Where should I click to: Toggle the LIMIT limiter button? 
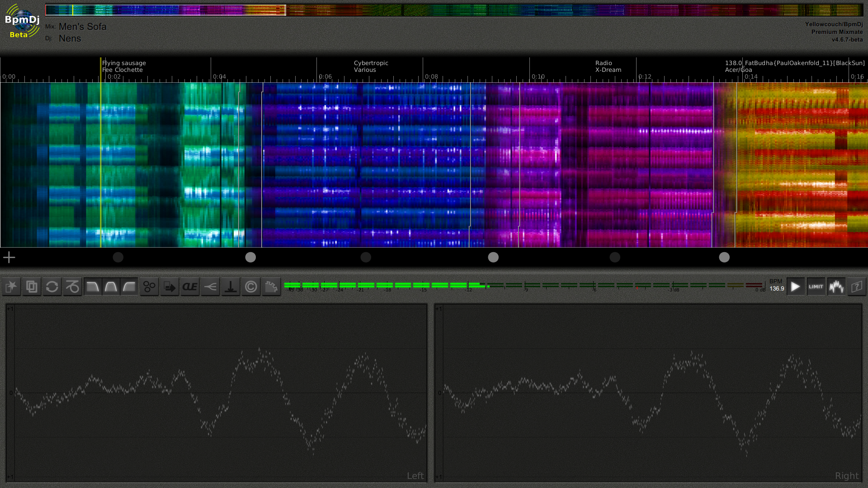(816, 286)
